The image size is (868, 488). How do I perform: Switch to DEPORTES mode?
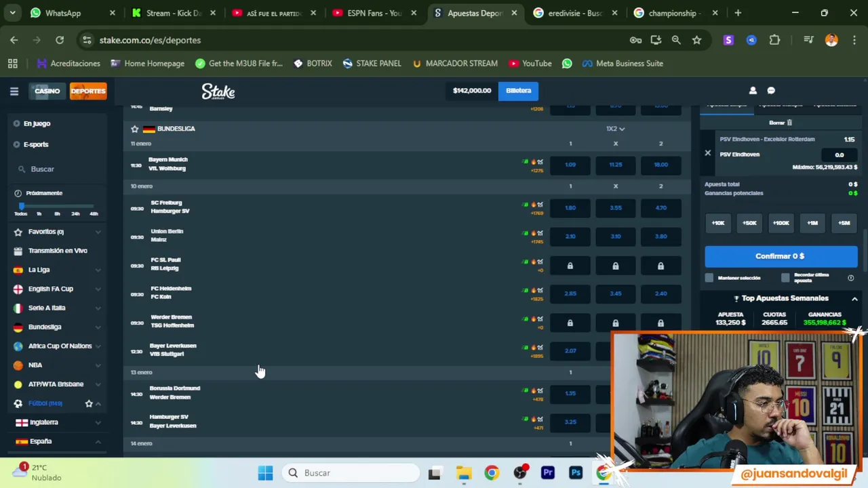(88, 91)
